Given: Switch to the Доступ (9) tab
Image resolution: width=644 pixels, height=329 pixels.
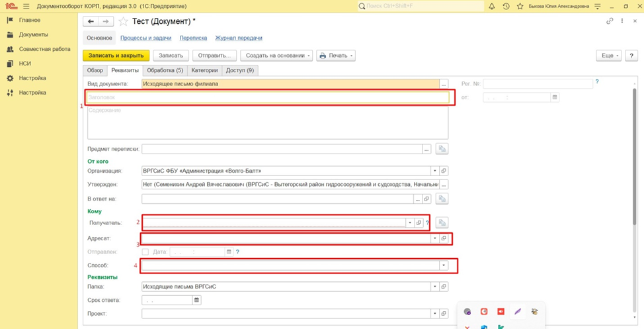Looking at the screenshot, I should pyautogui.click(x=240, y=70).
